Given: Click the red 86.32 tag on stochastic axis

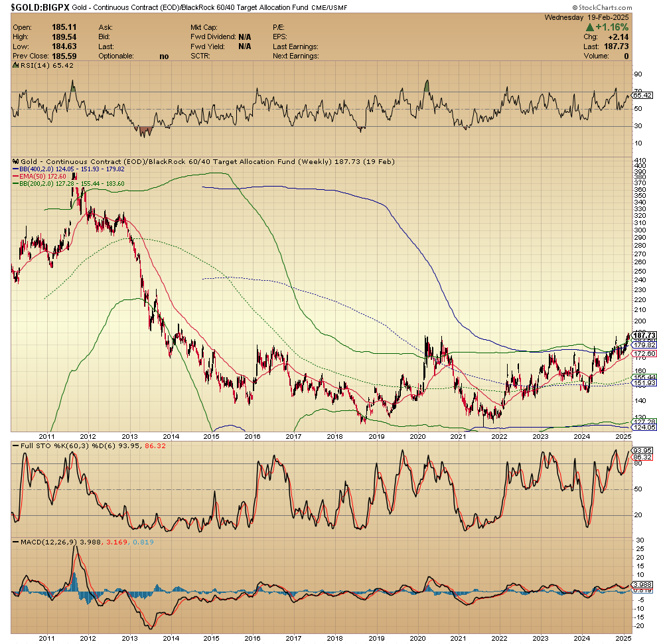Looking at the screenshot, I should coord(643,457).
